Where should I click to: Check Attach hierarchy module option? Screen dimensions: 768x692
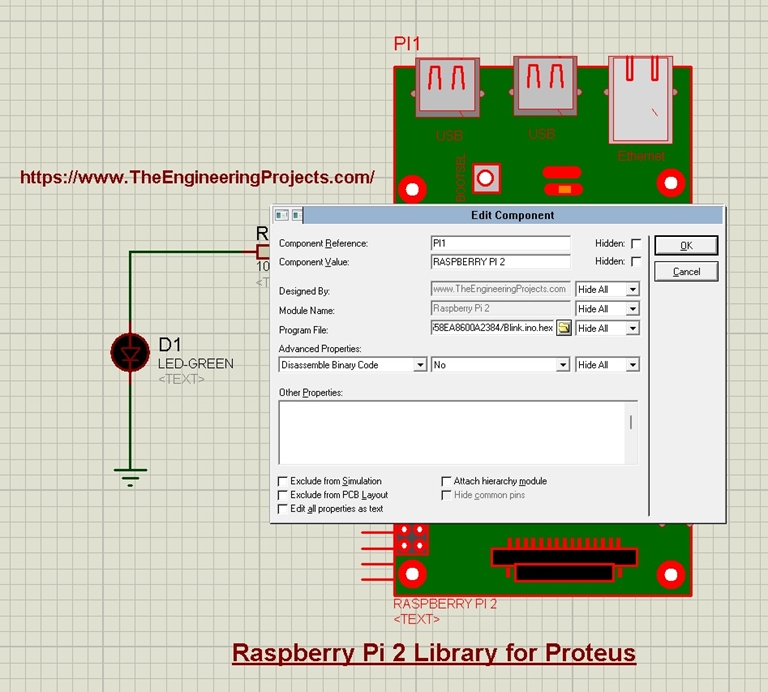click(x=446, y=481)
